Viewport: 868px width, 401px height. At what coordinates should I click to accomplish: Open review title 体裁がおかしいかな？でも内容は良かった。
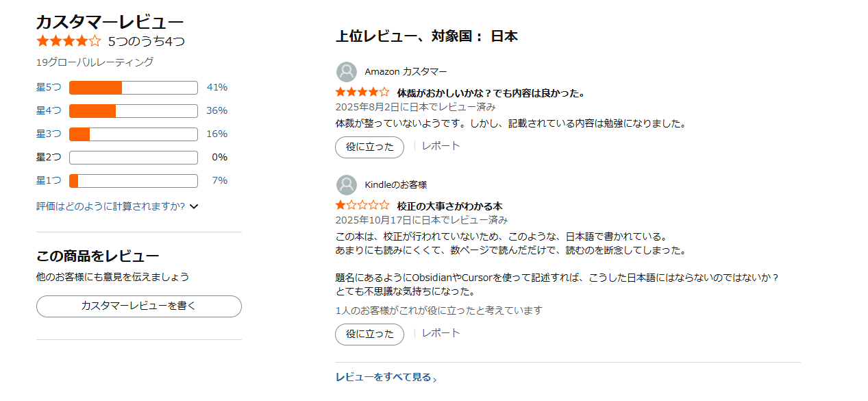pyautogui.click(x=491, y=93)
